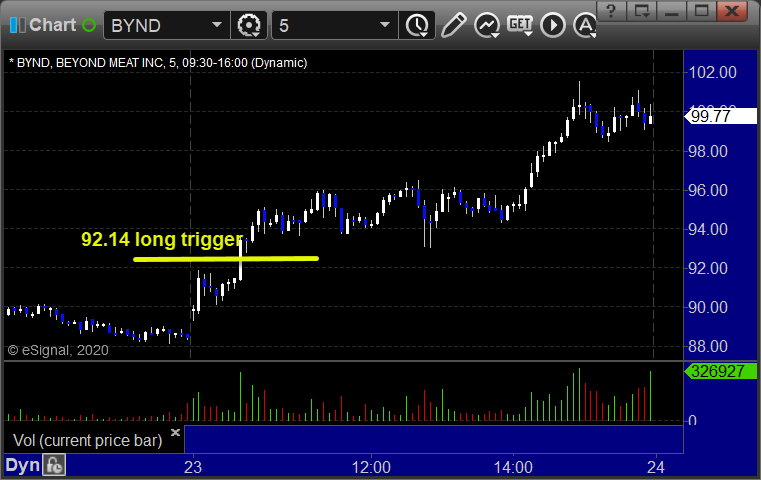Click the 90.00 price axis label
The image size is (761, 480).
(708, 307)
